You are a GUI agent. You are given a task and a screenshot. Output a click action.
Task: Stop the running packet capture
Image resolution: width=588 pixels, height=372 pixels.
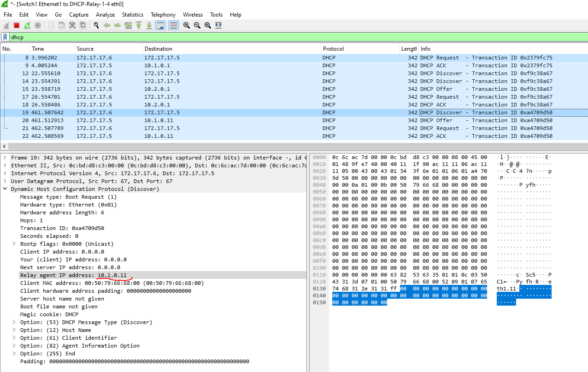pyautogui.click(x=17, y=26)
